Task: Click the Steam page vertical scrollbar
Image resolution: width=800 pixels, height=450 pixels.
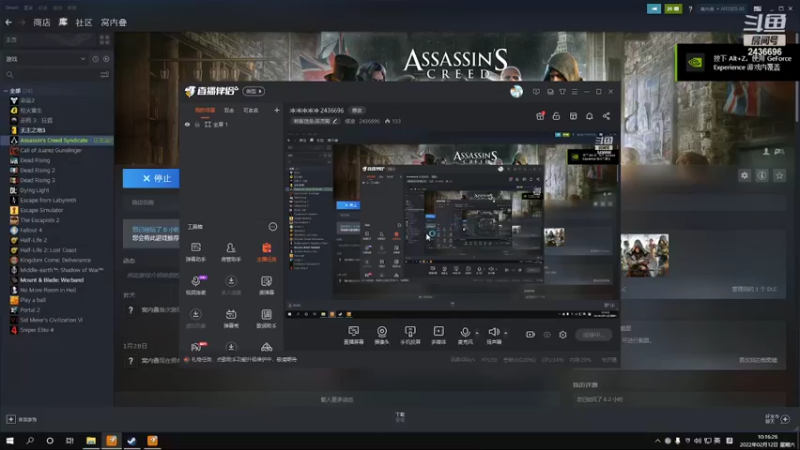Action: (x=797, y=77)
